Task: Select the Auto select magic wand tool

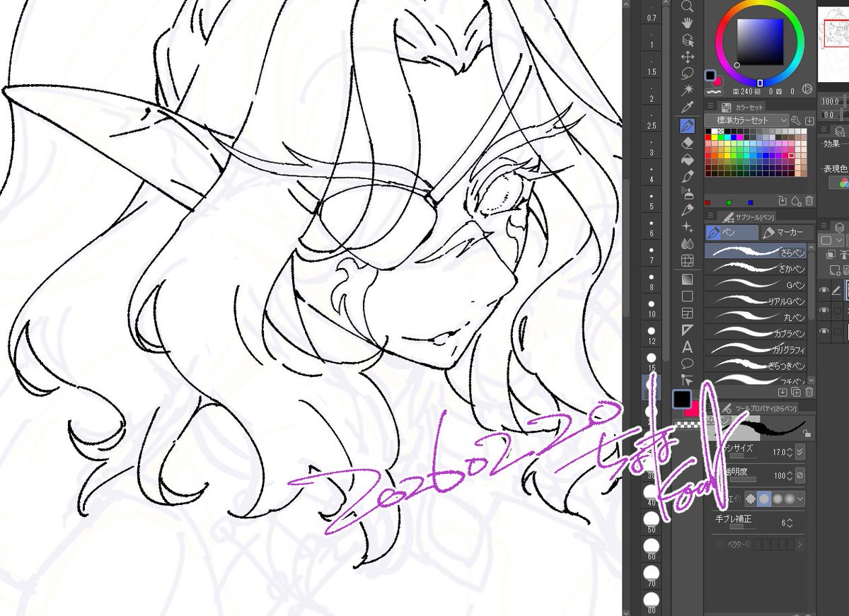Action: click(686, 91)
